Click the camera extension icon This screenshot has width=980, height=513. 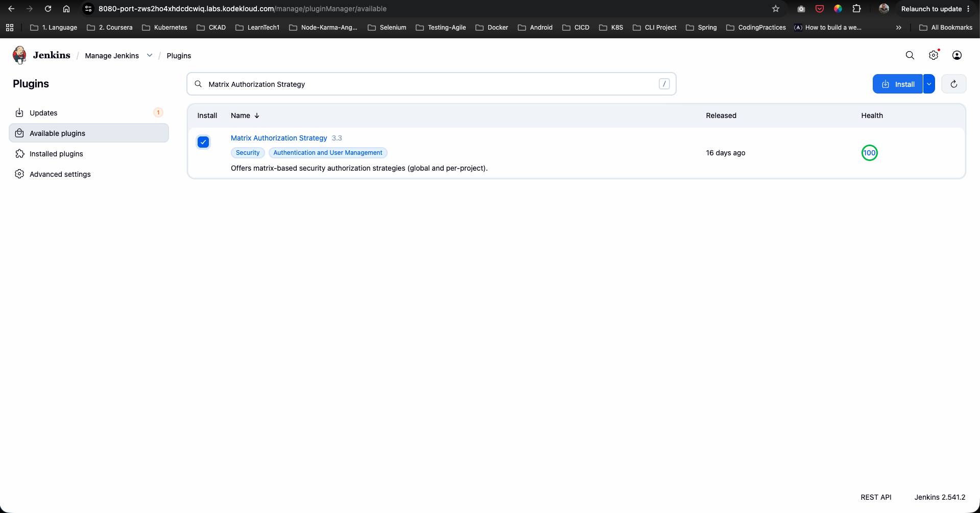[x=801, y=9]
